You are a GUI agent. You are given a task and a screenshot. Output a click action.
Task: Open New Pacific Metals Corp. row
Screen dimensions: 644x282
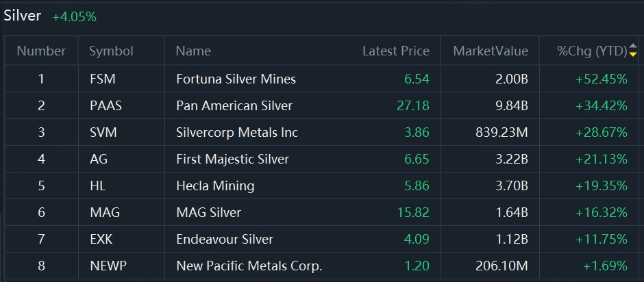point(321,266)
